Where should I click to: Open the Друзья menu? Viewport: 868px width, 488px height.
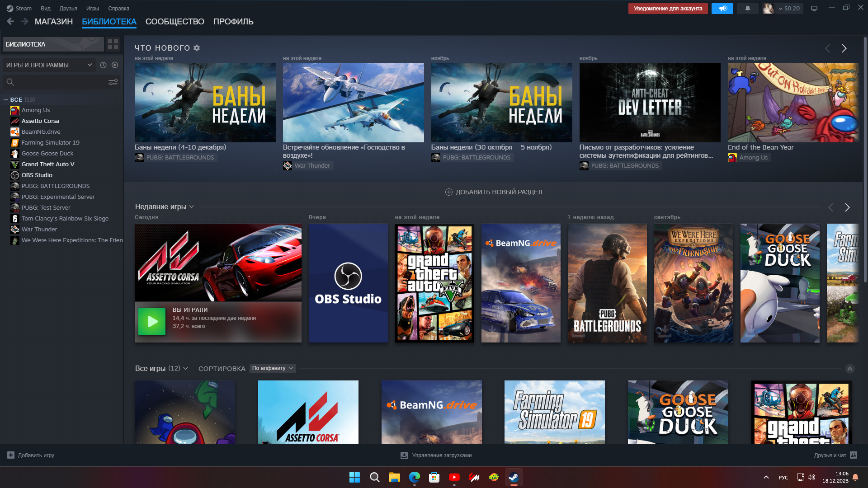(68, 8)
